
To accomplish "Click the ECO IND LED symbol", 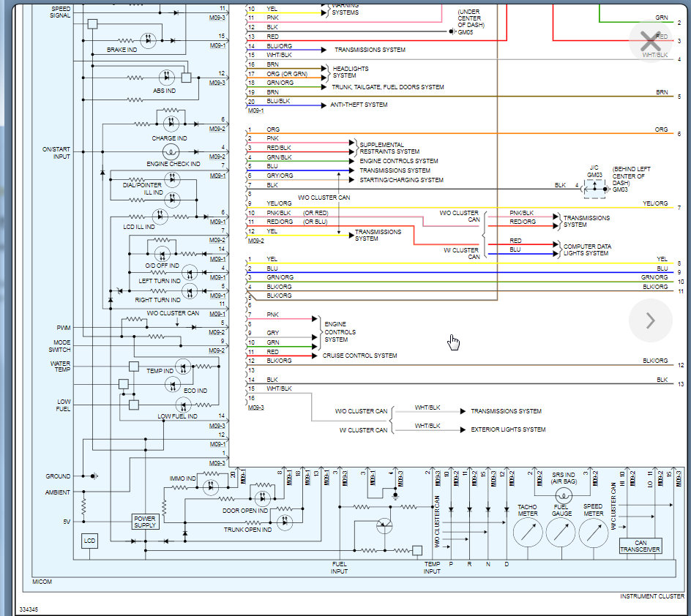I will pos(172,385).
